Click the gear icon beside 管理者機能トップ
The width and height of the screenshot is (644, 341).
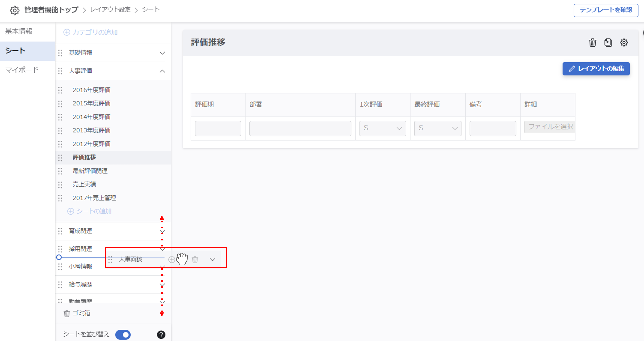(x=14, y=10)
